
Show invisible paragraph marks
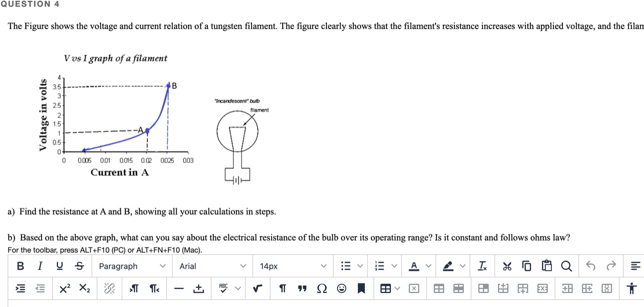point(282,288)
